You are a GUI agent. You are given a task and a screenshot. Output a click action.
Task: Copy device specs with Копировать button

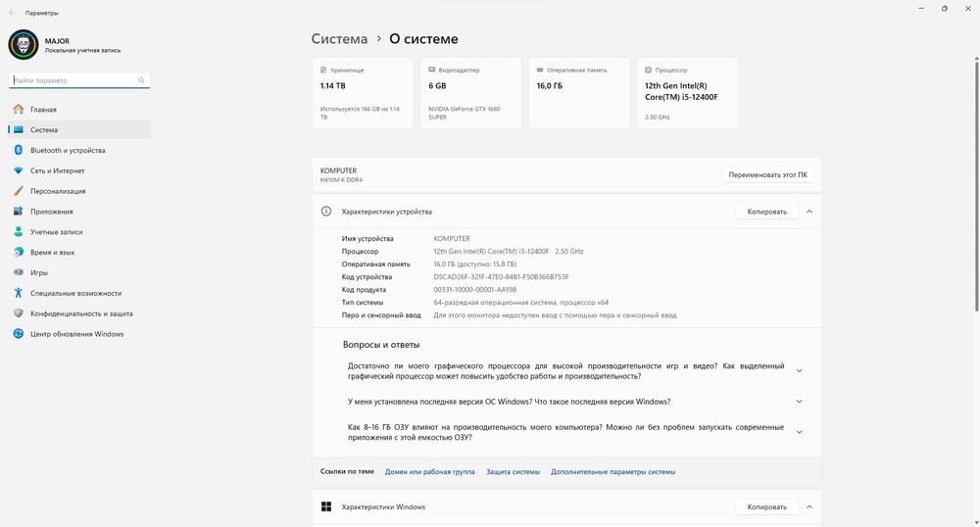coord(766,212)
